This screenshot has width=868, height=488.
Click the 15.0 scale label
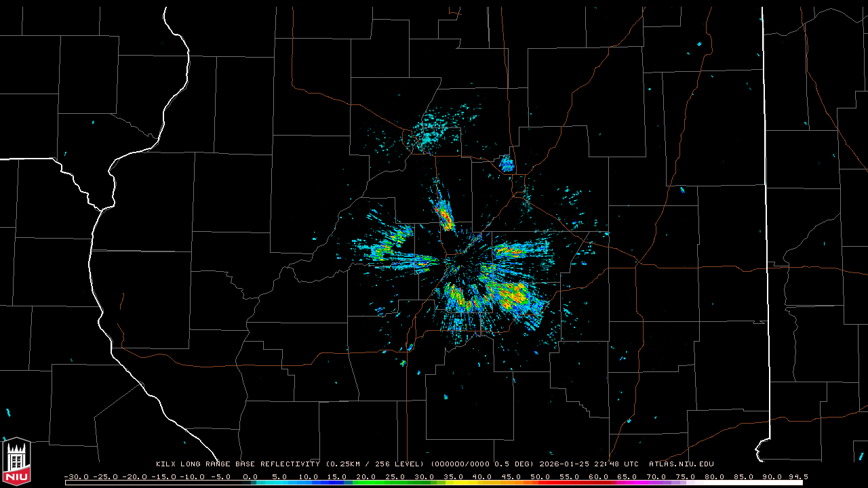click(x=337, y=476)
